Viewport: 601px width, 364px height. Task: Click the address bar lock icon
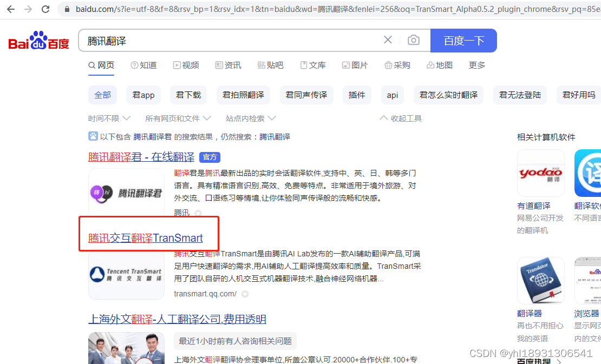click(x=67, y=9)
